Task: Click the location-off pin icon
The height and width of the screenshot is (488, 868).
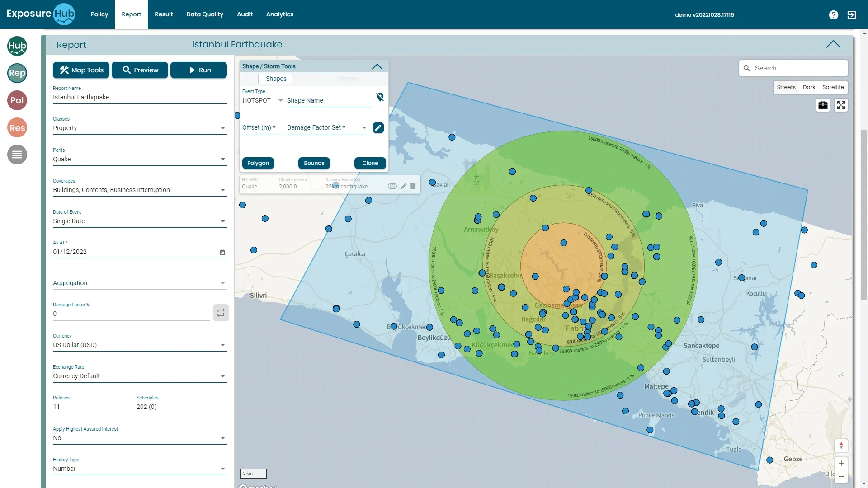Action: point(380,97)
